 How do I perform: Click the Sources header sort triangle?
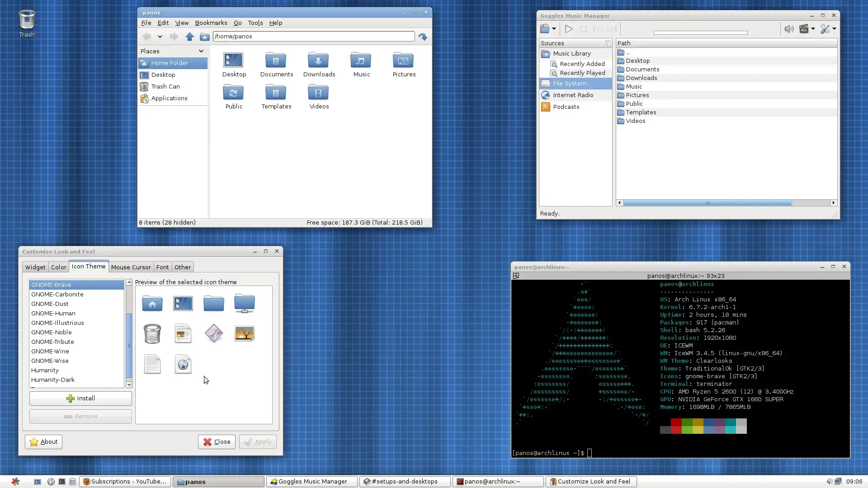pos(608,43)
